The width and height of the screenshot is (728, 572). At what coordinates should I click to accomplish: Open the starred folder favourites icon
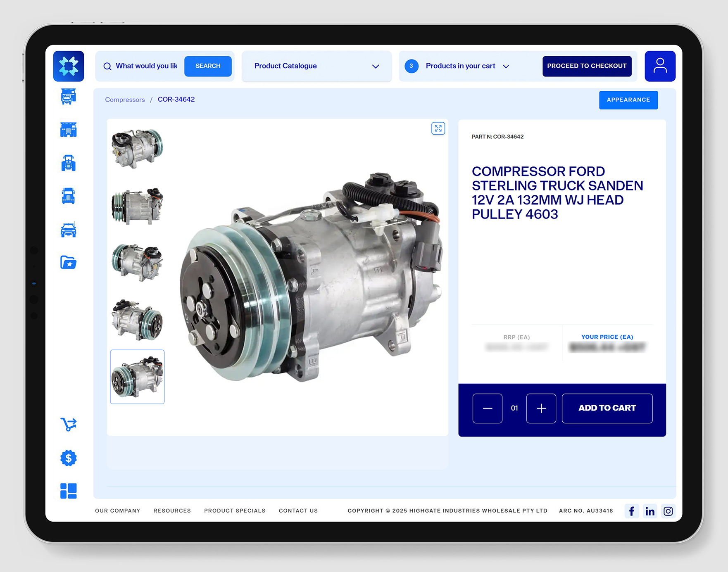[69, 262]
